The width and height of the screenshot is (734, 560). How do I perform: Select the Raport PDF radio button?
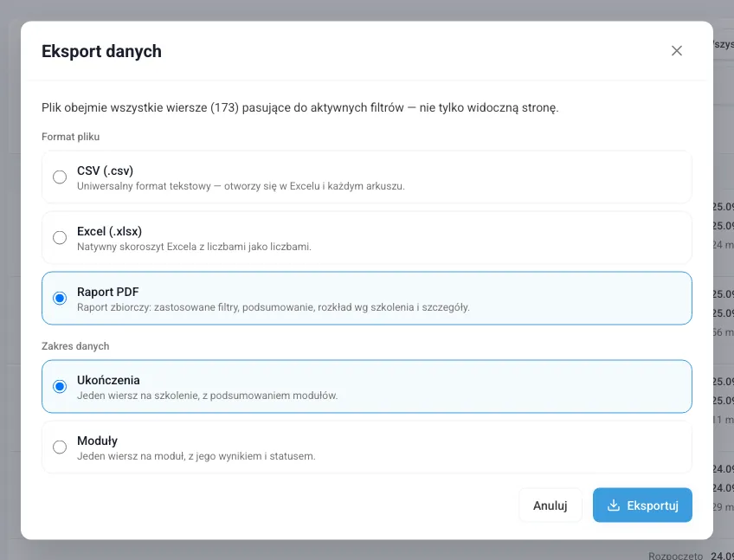point(60,298)
